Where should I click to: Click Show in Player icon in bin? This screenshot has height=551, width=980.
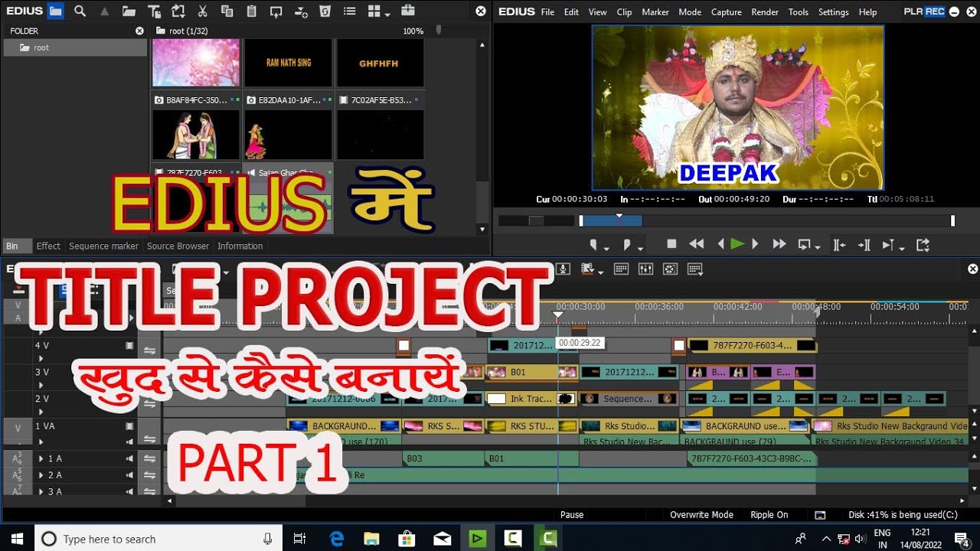(276, 11)
